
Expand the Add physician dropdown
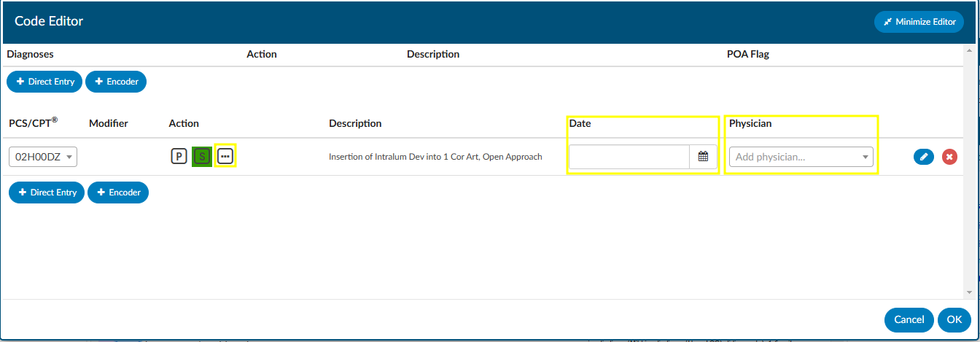[x=801, y=157]
